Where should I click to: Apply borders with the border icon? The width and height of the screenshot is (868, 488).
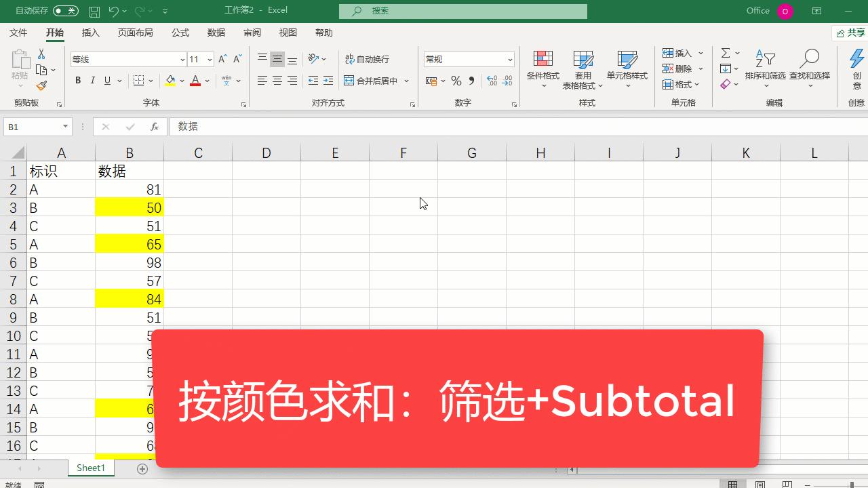pyautogui.click(x=138, y=81)
